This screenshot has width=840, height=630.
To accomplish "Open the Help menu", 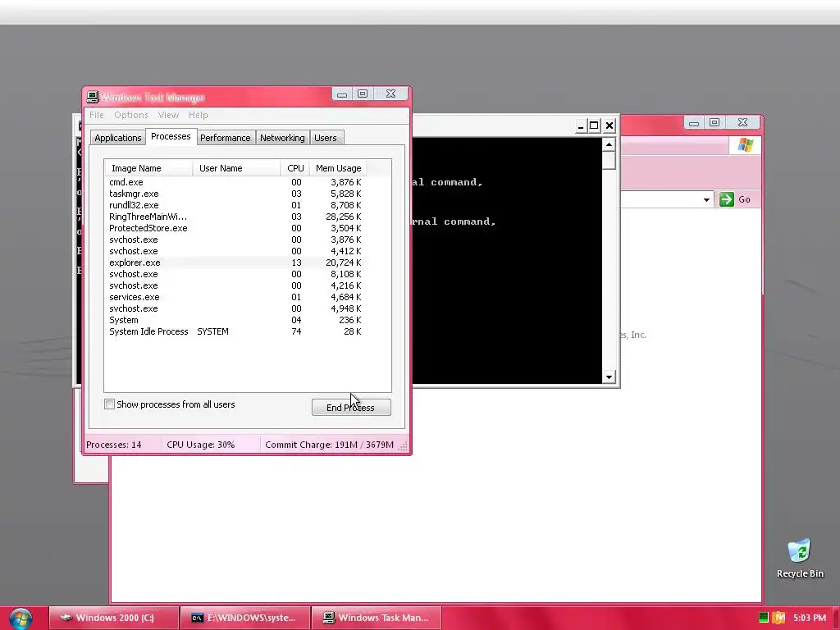I will coord(199,115).
